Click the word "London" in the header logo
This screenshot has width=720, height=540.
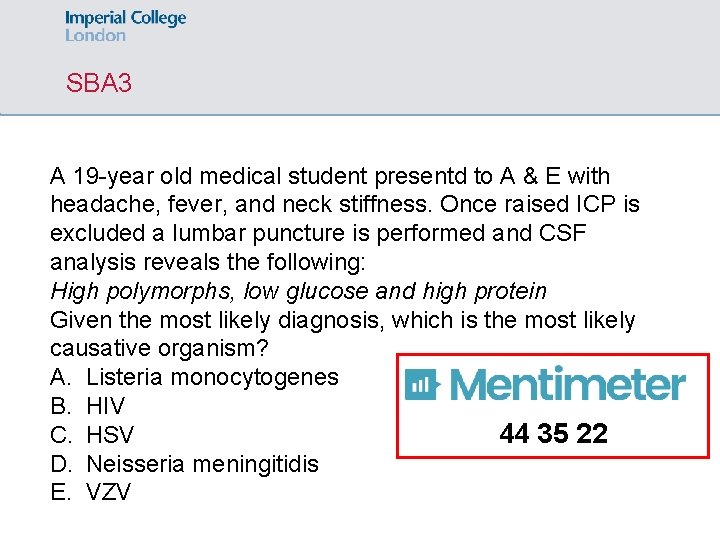click(96, 36)
